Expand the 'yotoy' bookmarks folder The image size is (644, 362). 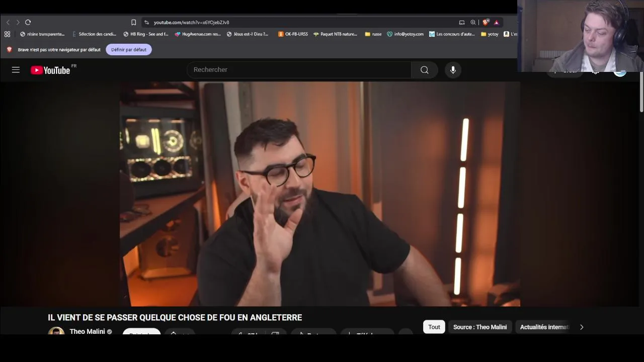pos(490,34)
